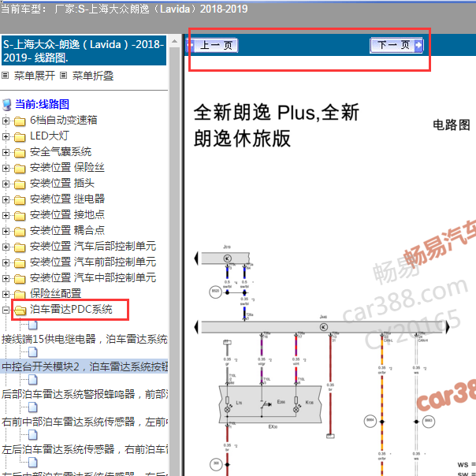Viewport: 476px width, 476px height.
Task: Expand the 保险丝配置 folder
Action: pyautogui.click(x=6, y=294)
